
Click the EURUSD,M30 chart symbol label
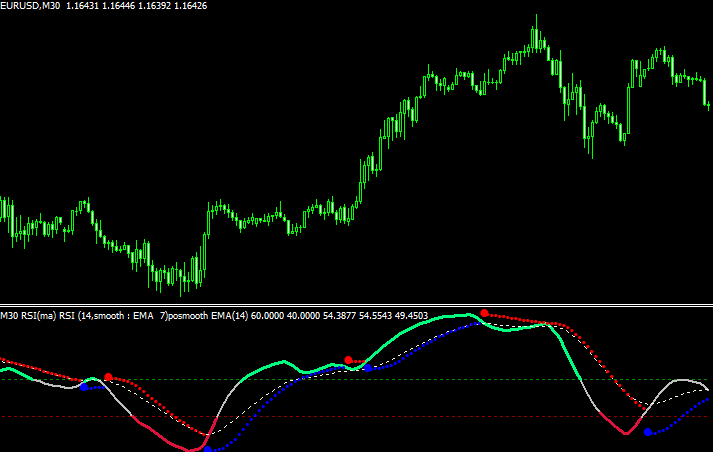(30, 6)
